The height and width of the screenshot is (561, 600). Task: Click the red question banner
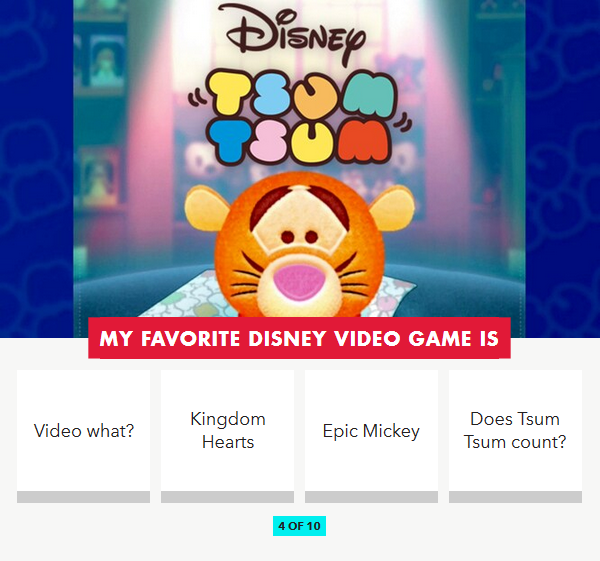[x=299, y=338]
